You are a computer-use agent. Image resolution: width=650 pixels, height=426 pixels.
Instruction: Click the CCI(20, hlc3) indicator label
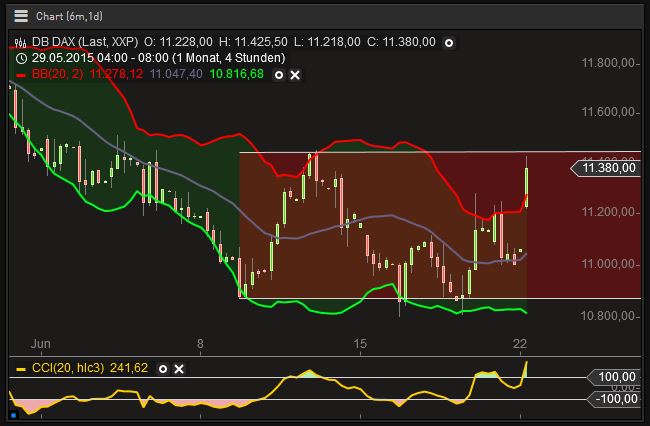(x=72, y=369)
